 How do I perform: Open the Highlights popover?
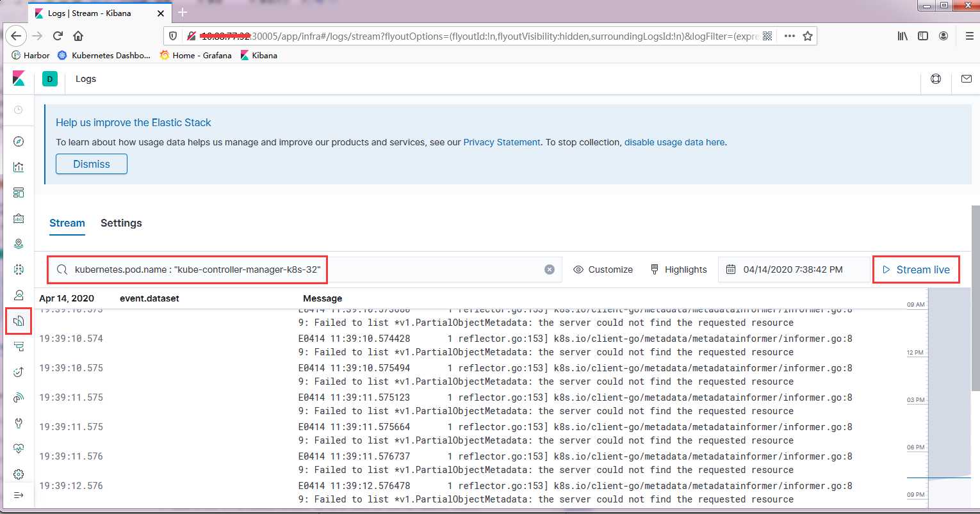point(678,269)
